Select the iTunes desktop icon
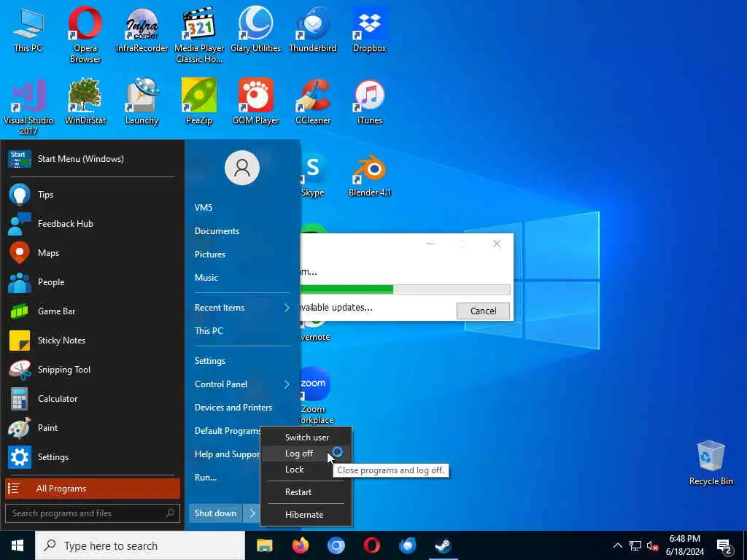747x560 pixels. click(370, 101)
